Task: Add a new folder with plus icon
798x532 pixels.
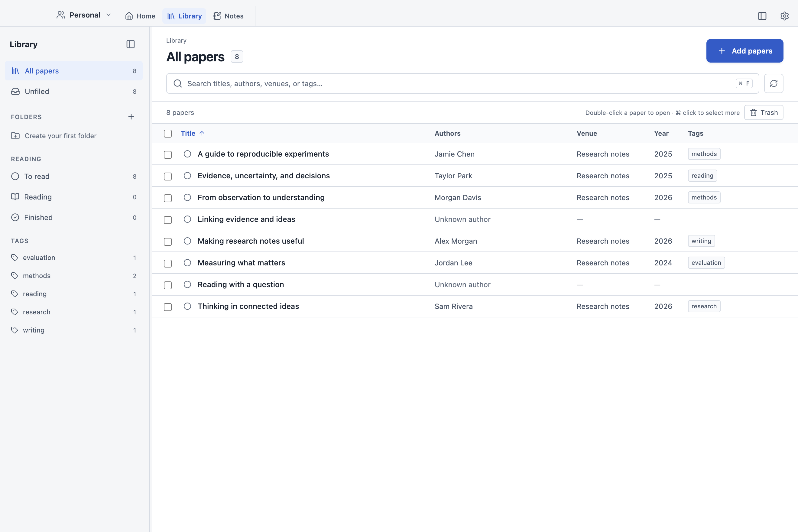Action: [x=131, y=117]
